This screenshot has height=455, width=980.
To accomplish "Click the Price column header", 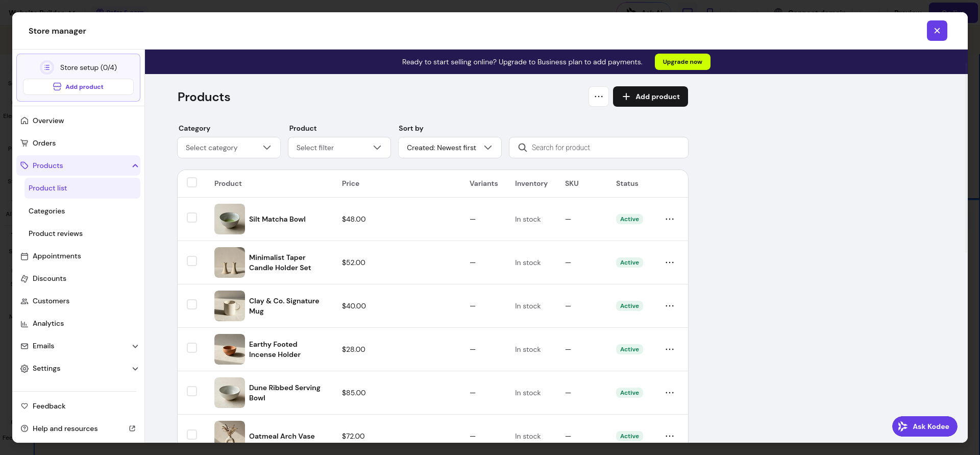I will 351,183.
